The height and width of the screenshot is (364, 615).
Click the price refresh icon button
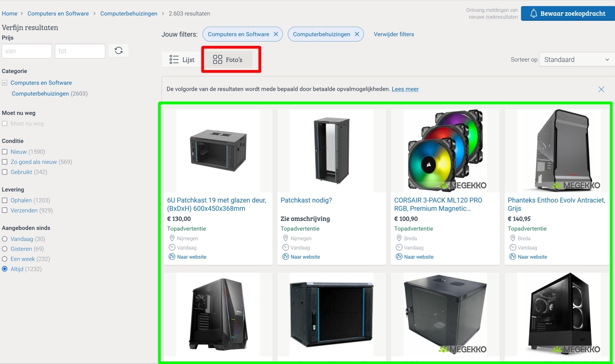(x=118, y=51)
